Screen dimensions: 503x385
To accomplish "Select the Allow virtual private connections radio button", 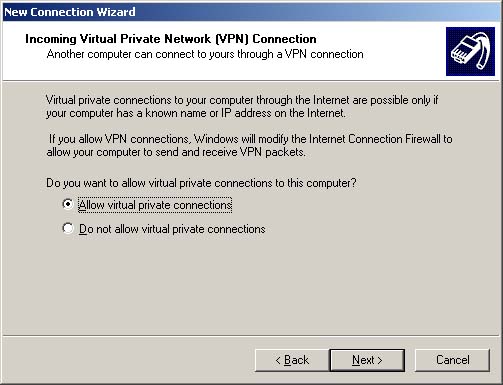I will point(68,204).
